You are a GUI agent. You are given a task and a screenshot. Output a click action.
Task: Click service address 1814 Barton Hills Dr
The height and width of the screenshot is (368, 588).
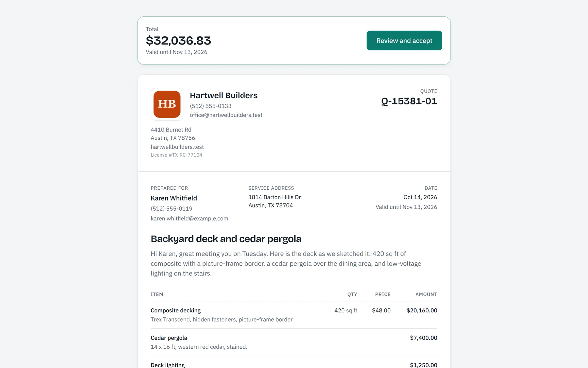click(275, 197)
